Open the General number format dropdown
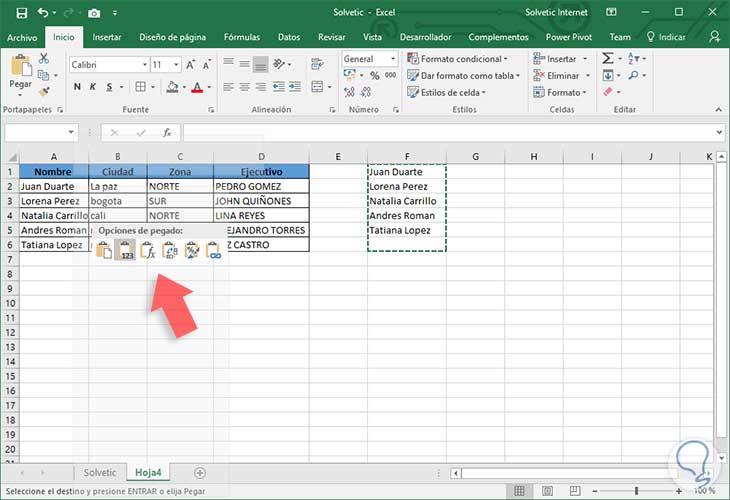Viewport: 730px width, 500px height. 393,59
